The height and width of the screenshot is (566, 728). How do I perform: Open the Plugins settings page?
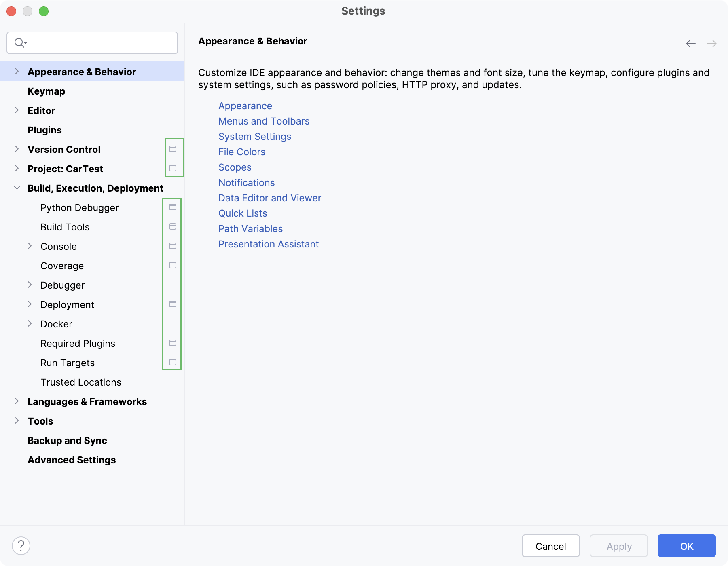tap(44, 130)
